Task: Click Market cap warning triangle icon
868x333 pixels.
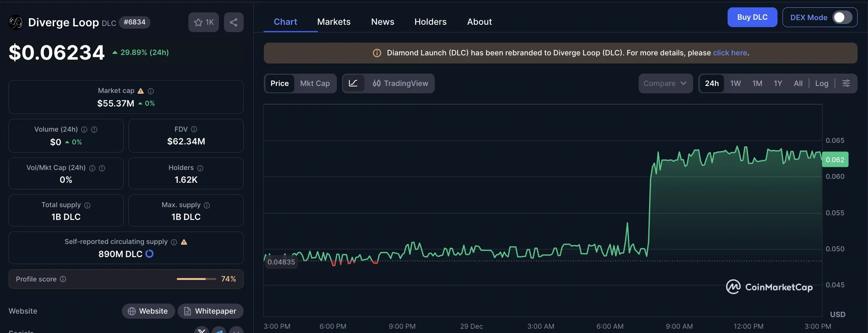Action: tap(141, 91)
